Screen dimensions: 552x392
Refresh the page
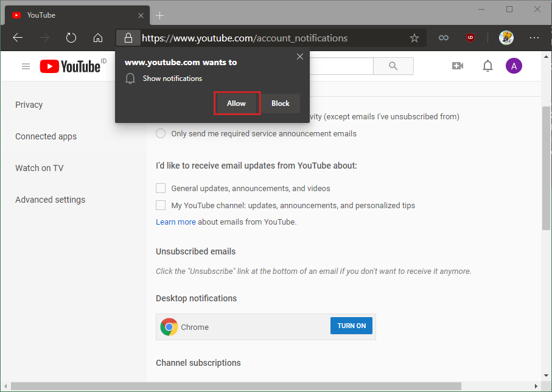click(71, 38)
